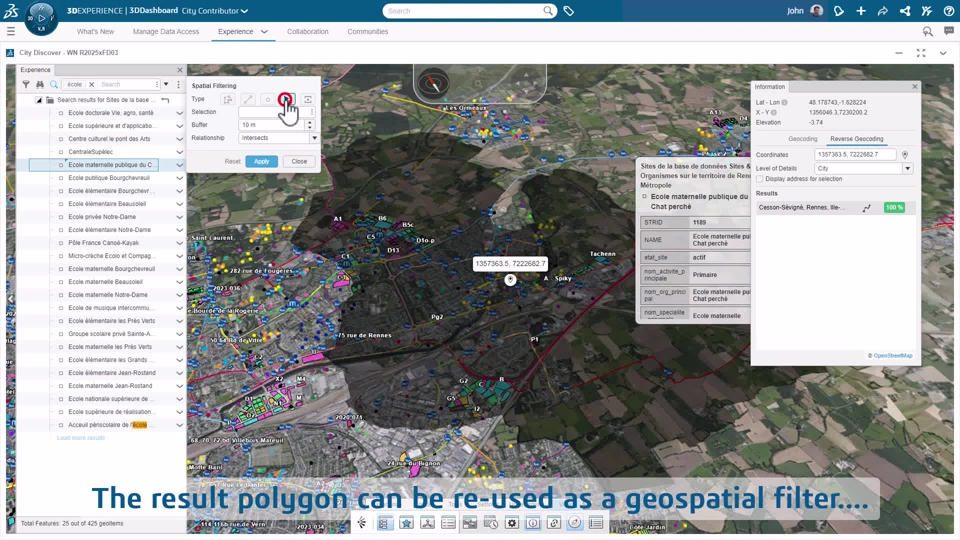
Task: Click the locate pin beside Coordinates field
Action: pyautogui.click(x=905, y=155)
